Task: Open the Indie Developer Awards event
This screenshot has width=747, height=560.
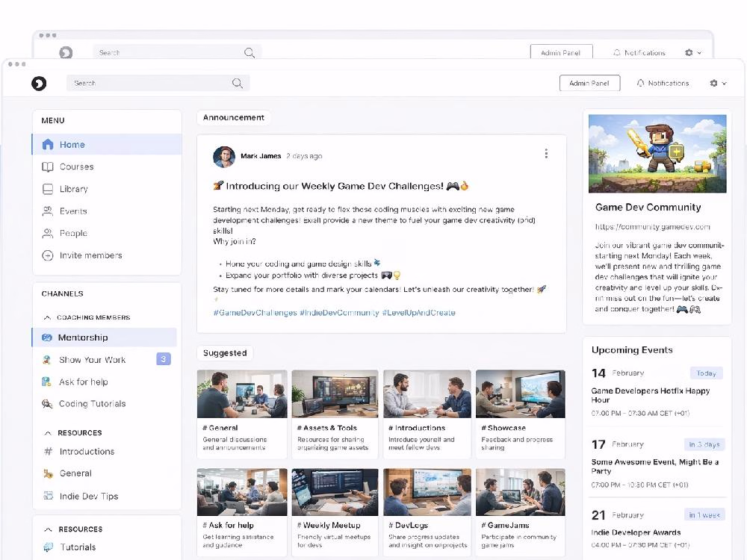Action: 636,532
